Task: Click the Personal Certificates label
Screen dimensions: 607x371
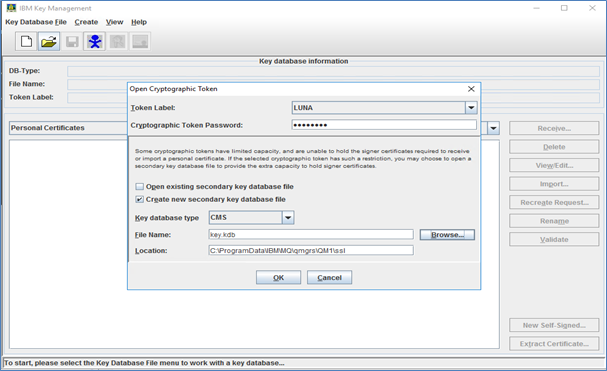Action: pos(48,128)
